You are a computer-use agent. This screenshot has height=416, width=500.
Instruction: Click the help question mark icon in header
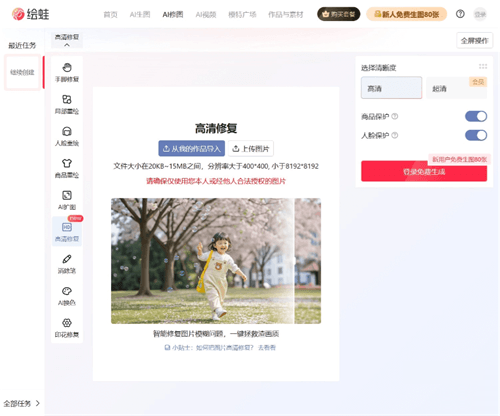[460, 14]
